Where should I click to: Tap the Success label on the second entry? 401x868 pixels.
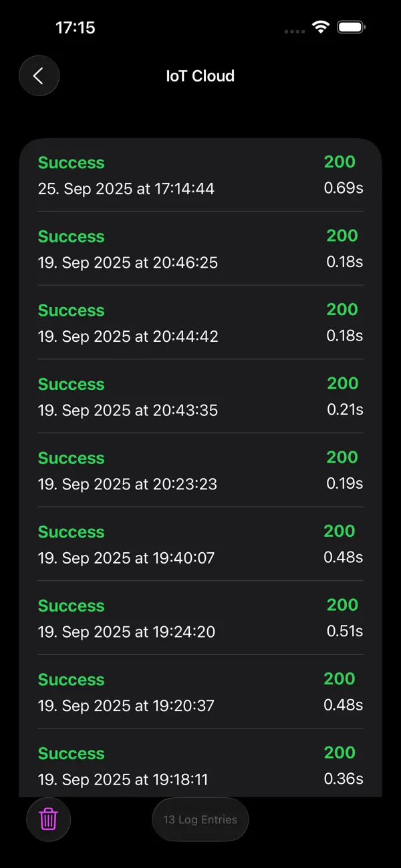click(71, 236)
